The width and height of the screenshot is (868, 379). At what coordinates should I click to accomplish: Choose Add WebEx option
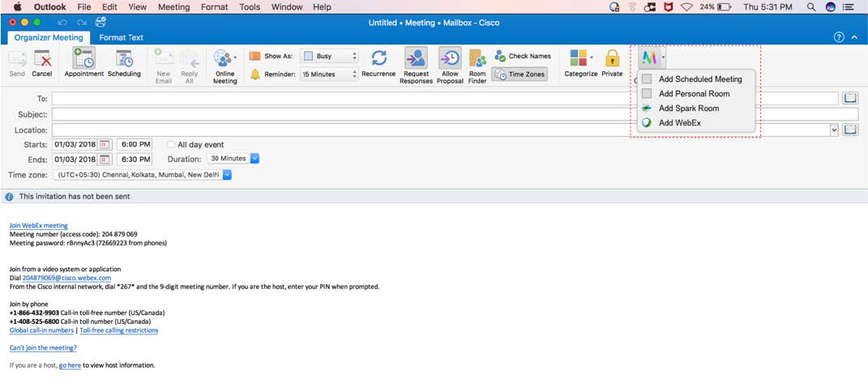click(x=697, y=123)
